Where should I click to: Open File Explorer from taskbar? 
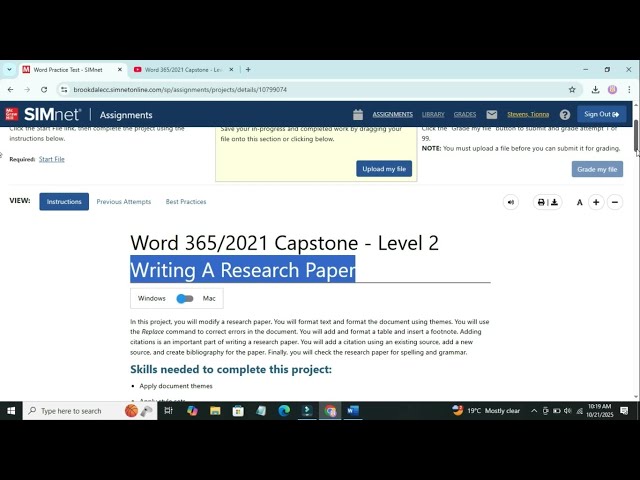[215, 411]
